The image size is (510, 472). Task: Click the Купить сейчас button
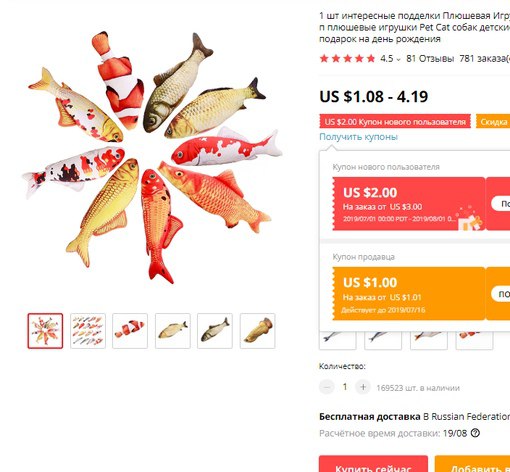coord(373,464)
